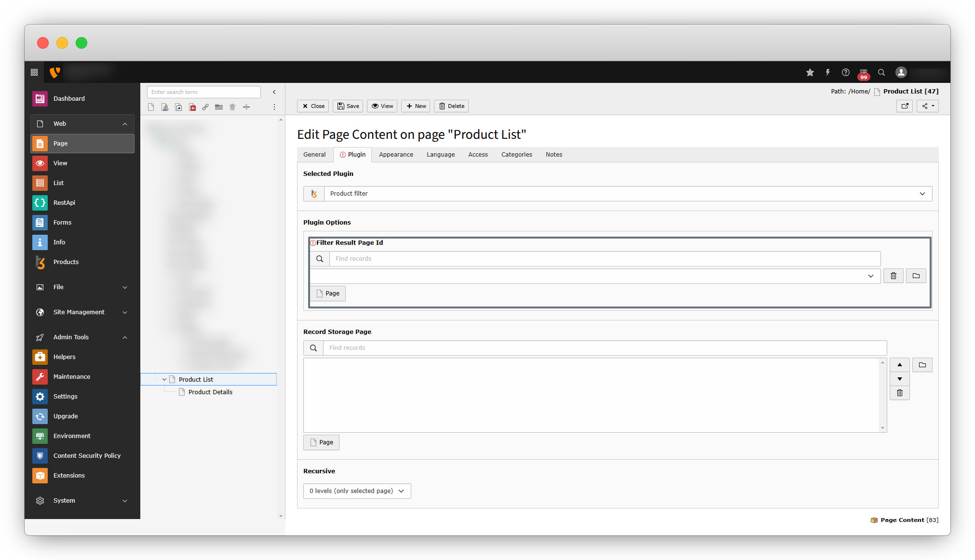Image resolution: width=975 pixels, height=560 pixels.
Task: Click the Delete button
Action: click(451, 106)
